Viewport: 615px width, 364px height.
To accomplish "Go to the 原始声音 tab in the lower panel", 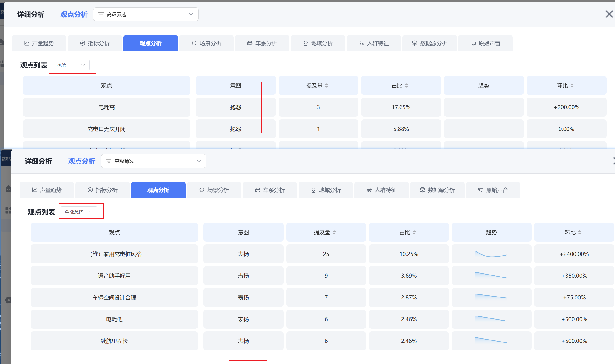I will 493,190.
